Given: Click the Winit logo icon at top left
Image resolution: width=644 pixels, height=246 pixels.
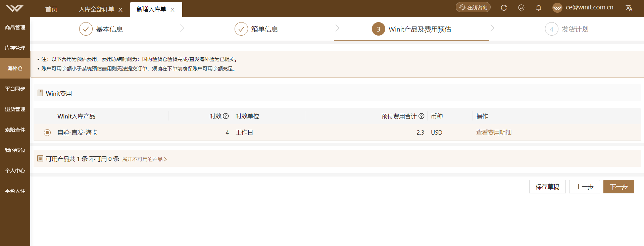Looking at the screenshot, I should 15,8.
